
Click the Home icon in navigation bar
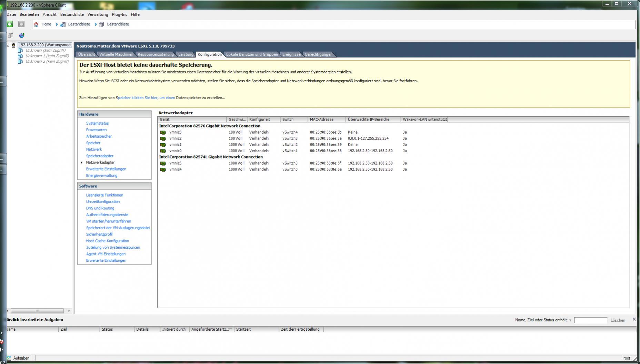(36, 24)
